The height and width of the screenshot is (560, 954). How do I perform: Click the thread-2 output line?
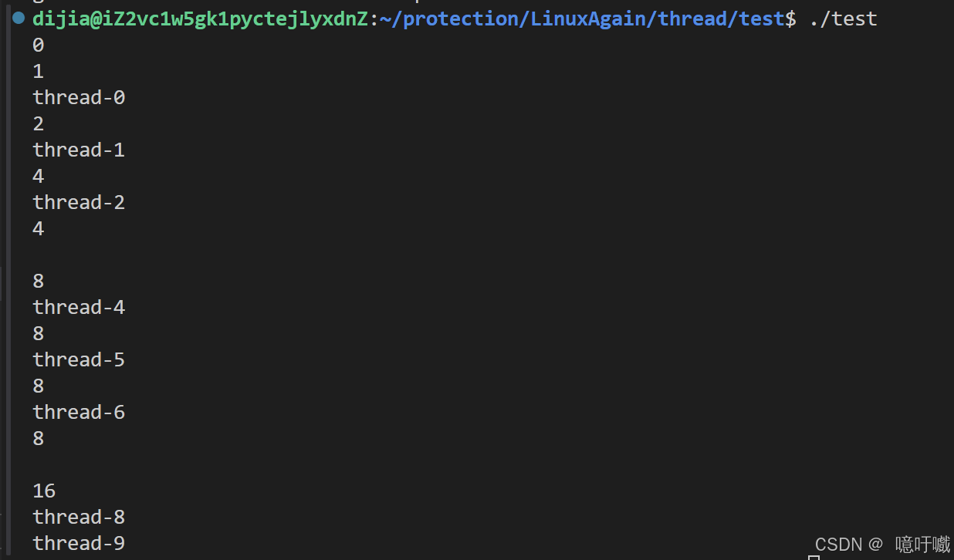(x=79, y=203)
